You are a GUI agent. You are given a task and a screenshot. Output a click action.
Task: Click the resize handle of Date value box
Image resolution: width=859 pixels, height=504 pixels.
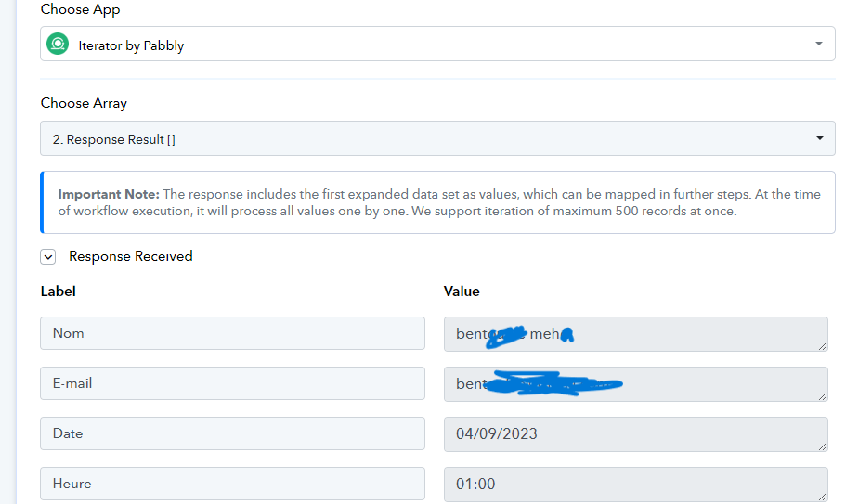[823, 446]
